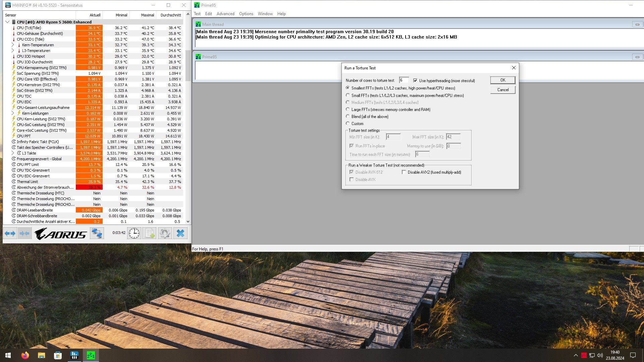Start logging with the sheet plus icon
Viewport: 644px width, 362px height.
(x=150, y=233)
